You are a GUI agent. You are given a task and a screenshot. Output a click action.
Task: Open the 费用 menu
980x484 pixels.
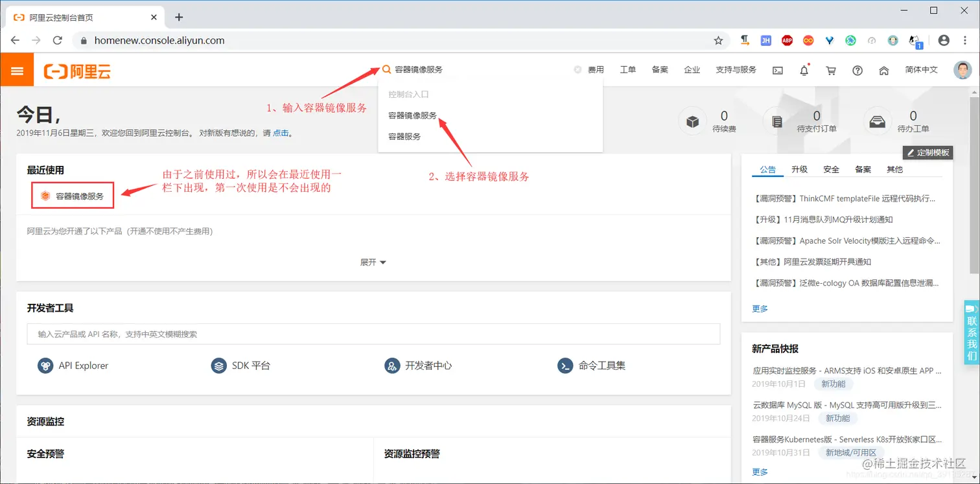(596, 70)
